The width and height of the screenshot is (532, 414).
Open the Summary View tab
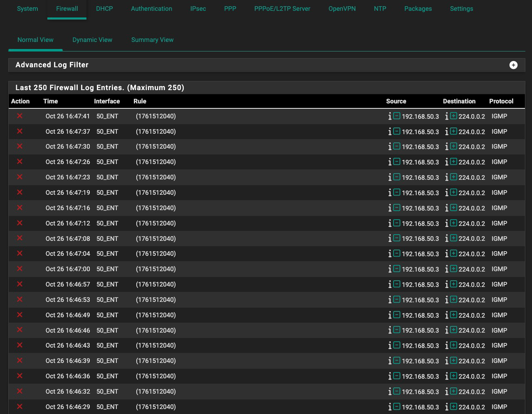(152, 40)
